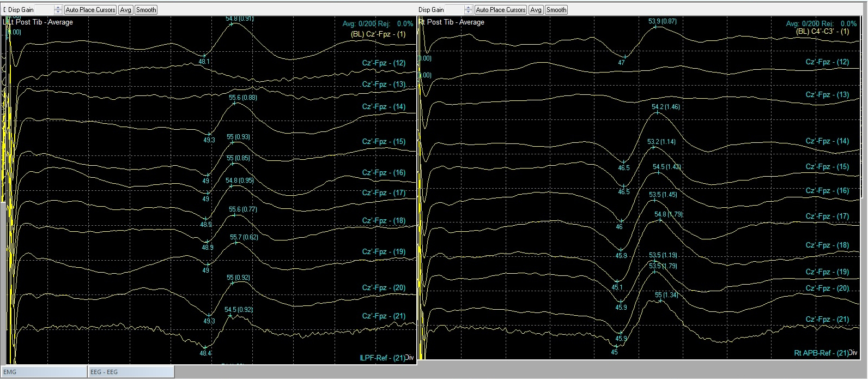868x379 pixels.
Task: Switch to the EMG tab
Action: click(44, 372)
